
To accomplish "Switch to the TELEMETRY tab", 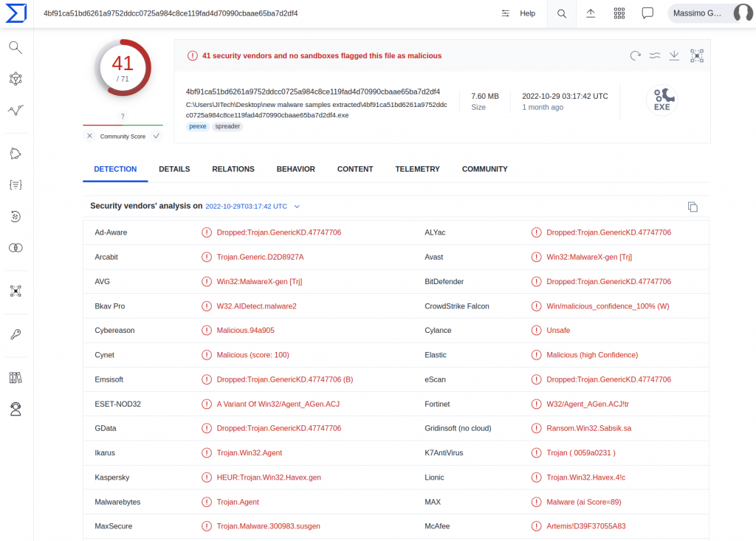I will [x=418, y=169].
